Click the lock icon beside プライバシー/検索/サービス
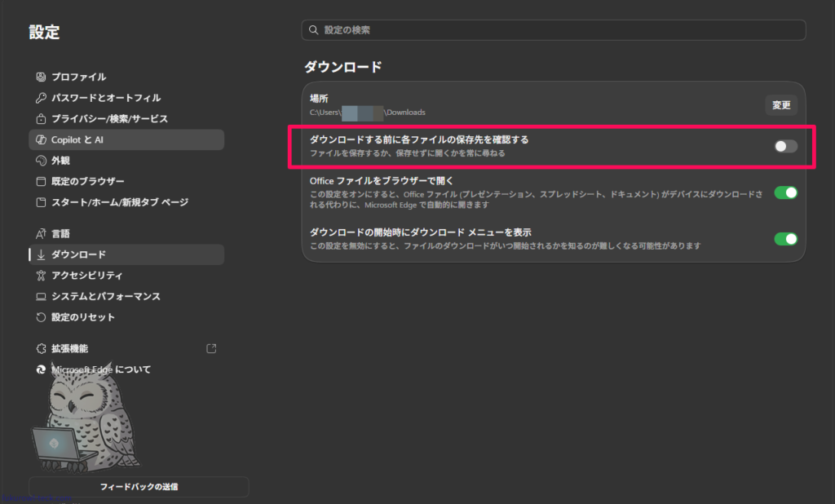835x504 pixels. (41, 118)
